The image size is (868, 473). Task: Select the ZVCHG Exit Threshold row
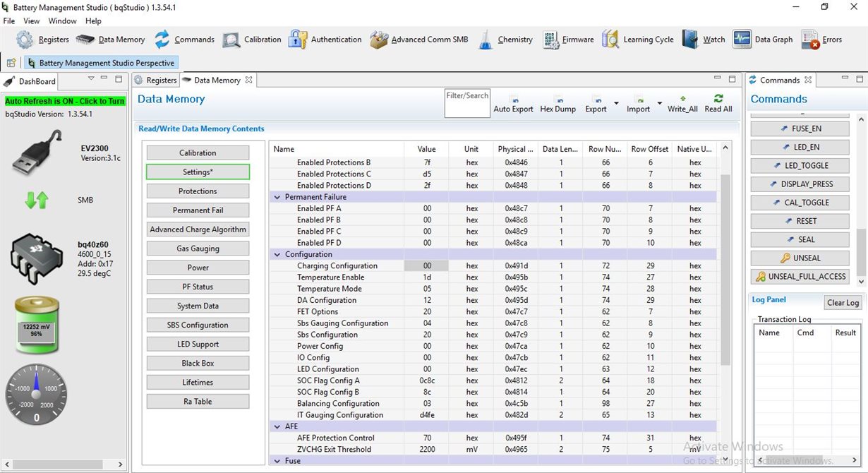click(494, 449)
